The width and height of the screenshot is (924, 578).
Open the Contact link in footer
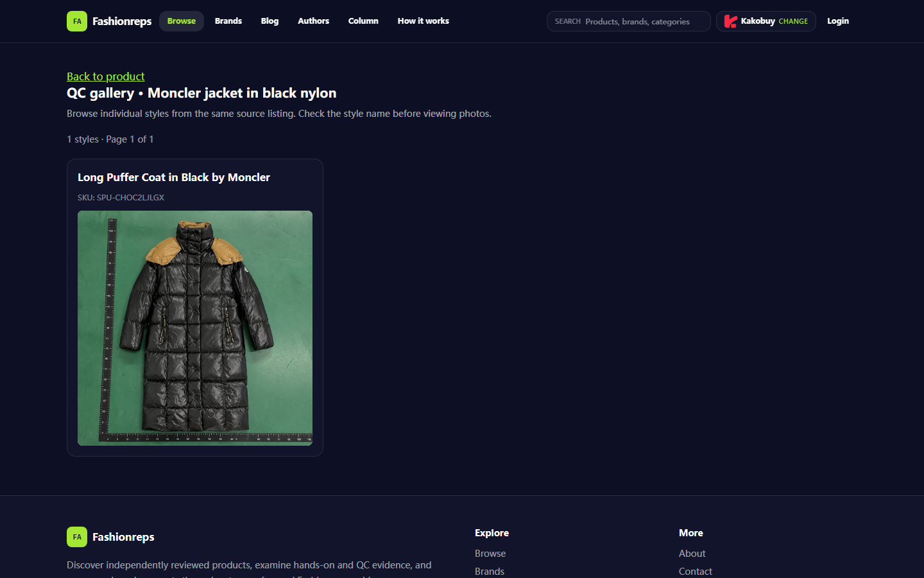click(x=696, y=572)
